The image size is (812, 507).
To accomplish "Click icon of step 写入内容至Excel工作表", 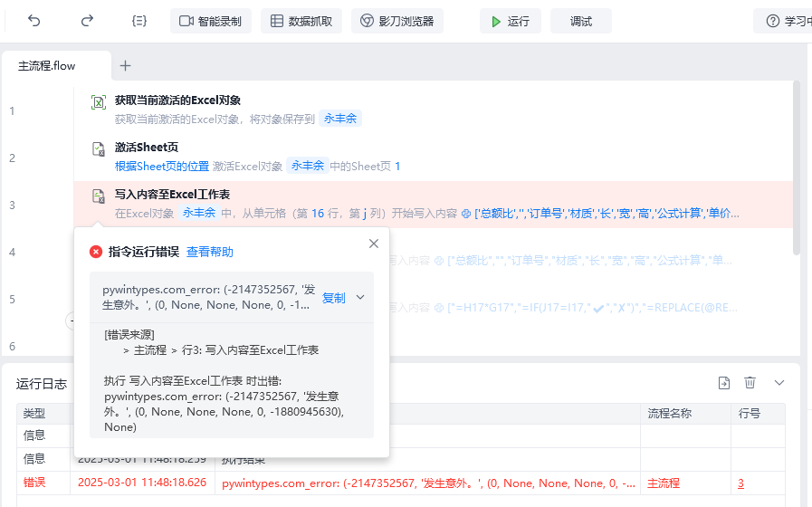I will click(x=99, y=196).
